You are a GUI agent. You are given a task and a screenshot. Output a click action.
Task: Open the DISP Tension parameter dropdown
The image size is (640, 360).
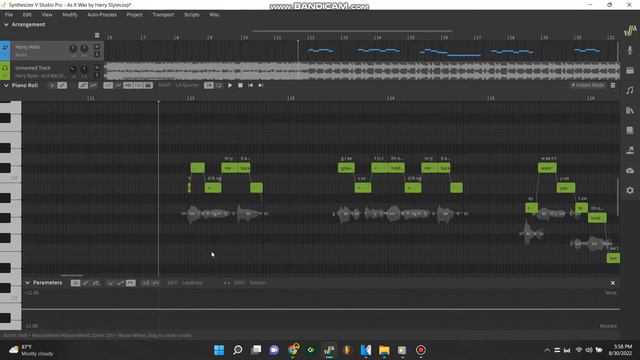point(257,283)
